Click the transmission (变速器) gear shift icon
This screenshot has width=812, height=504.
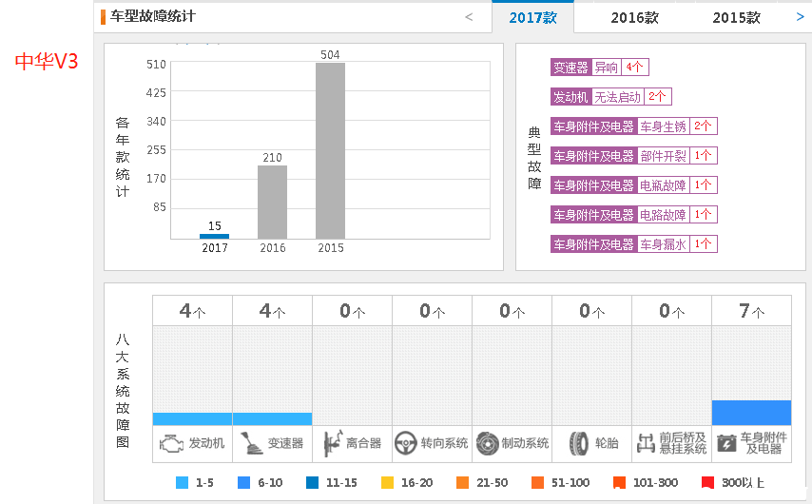(x=251, y=443)
